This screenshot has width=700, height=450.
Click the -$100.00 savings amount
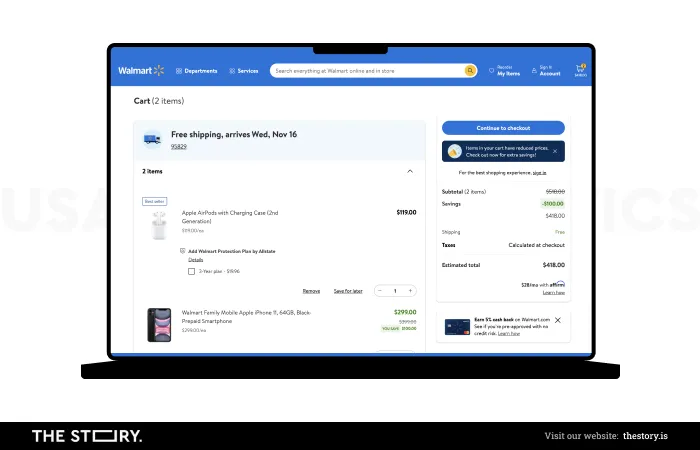tap(553, 204)
